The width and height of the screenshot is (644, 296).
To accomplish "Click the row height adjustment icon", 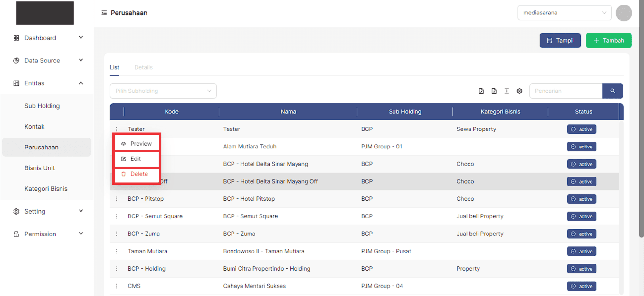I will 507,91.
